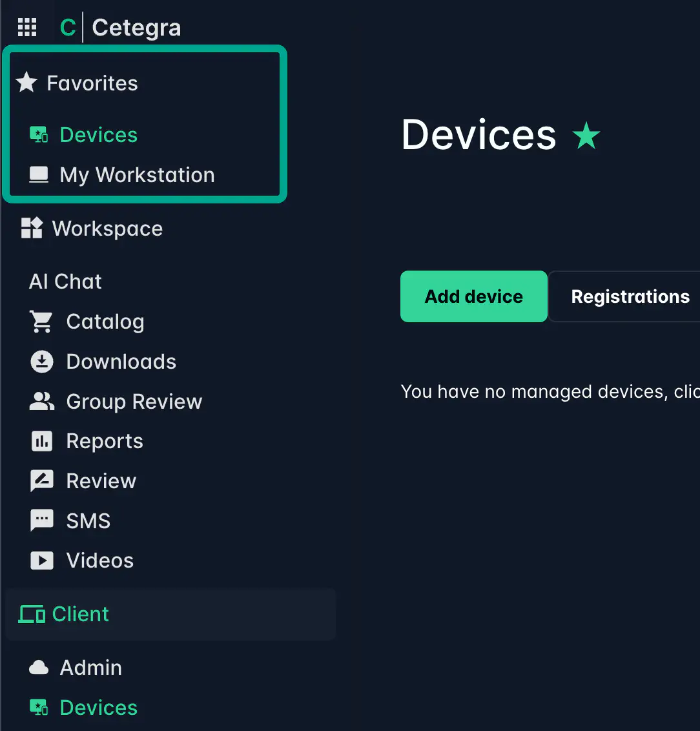Open Devices in Favorites list
Viewport: 700px width, 731px height.
click(98, 135)
